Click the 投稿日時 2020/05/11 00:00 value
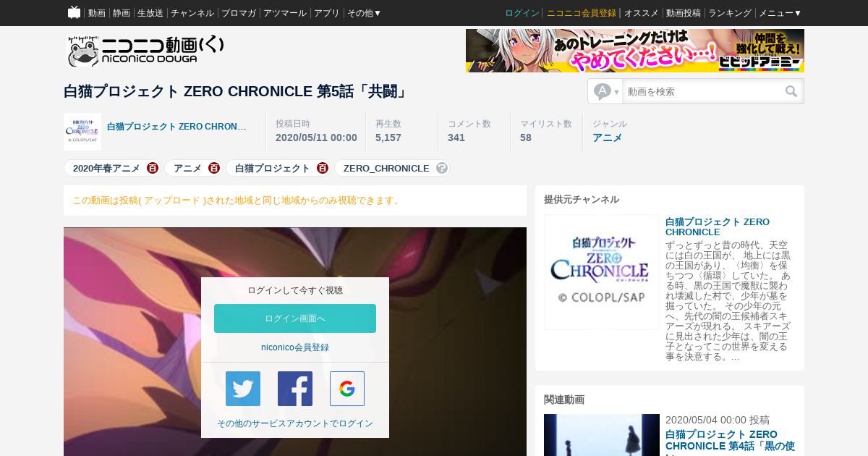 click(x=316, y=138)
